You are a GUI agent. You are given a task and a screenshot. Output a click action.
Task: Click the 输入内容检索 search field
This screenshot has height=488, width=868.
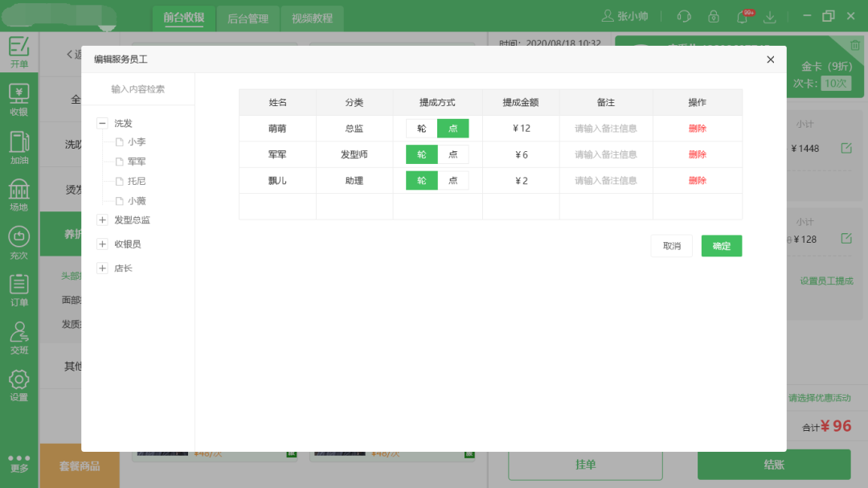(x=138, y=89)
